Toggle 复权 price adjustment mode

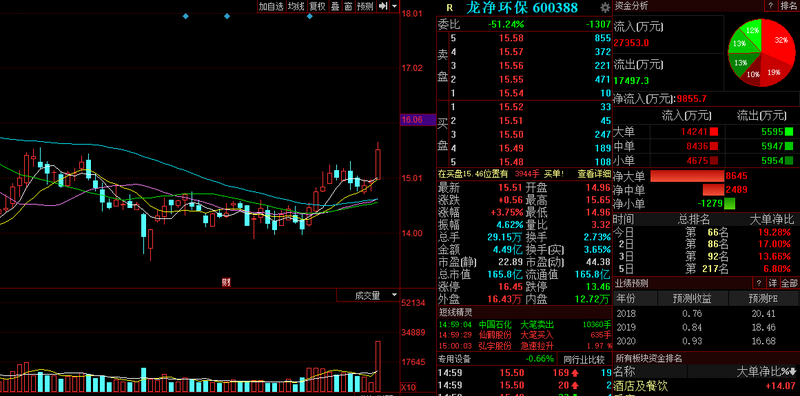tap(317, 6)
